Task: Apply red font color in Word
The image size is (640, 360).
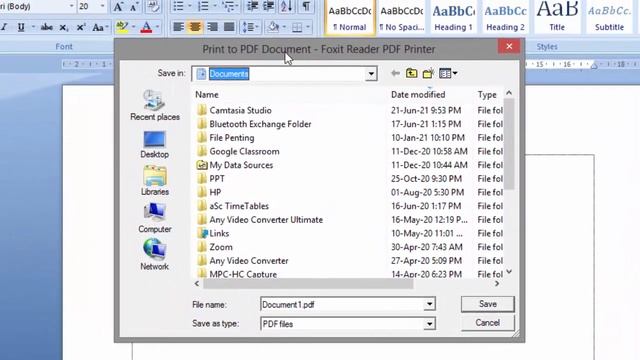Action: point(146,27)
